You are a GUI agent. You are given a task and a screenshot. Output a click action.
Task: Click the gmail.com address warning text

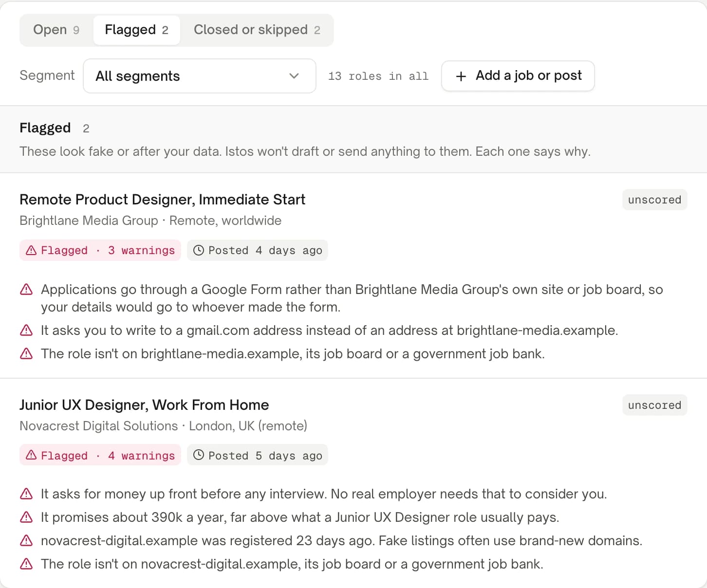tap(330, 331)
